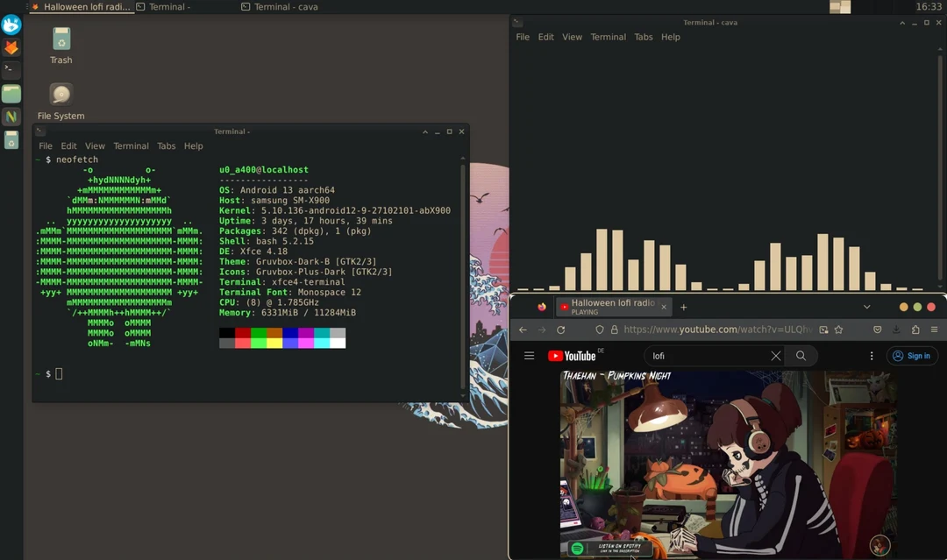Toggle tracking protection via shield icon
947x560 pixels.
point(600,330)
